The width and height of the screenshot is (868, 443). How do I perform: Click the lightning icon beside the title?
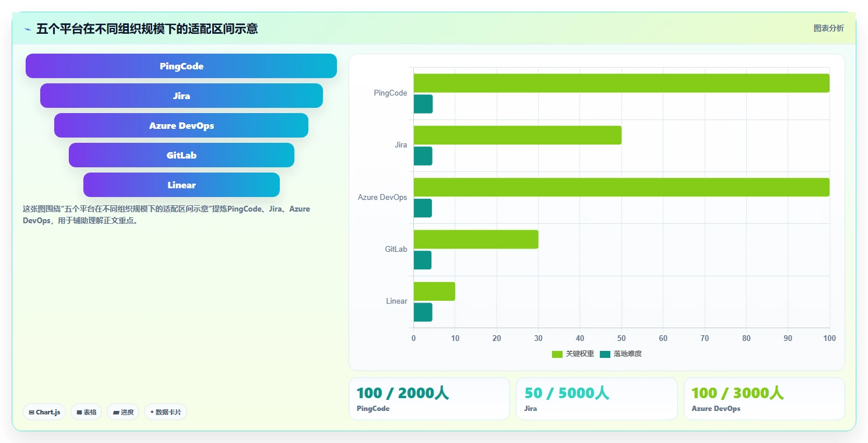pyautogui.click(x=27, y=29)
